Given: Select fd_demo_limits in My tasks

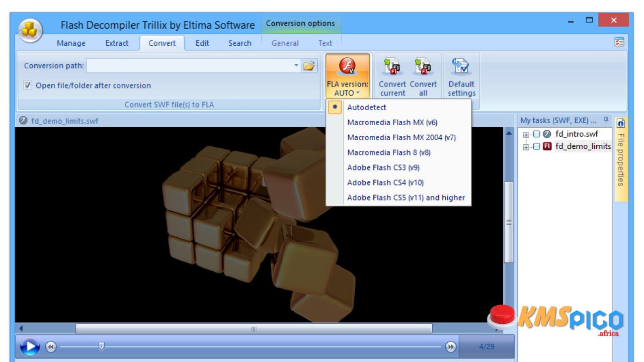Looking at the screenshot, I should pos(583,146).
